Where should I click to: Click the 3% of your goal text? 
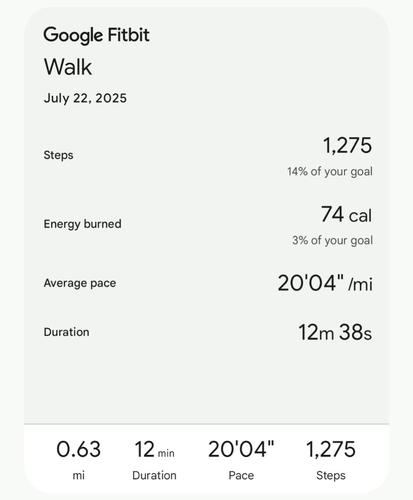coord(332,240)
